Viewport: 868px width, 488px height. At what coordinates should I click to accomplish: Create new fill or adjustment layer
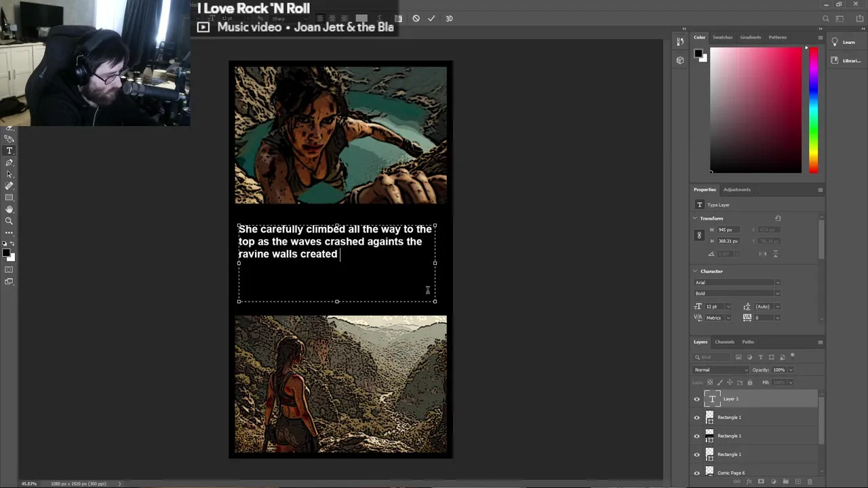(x=774, y=481)
